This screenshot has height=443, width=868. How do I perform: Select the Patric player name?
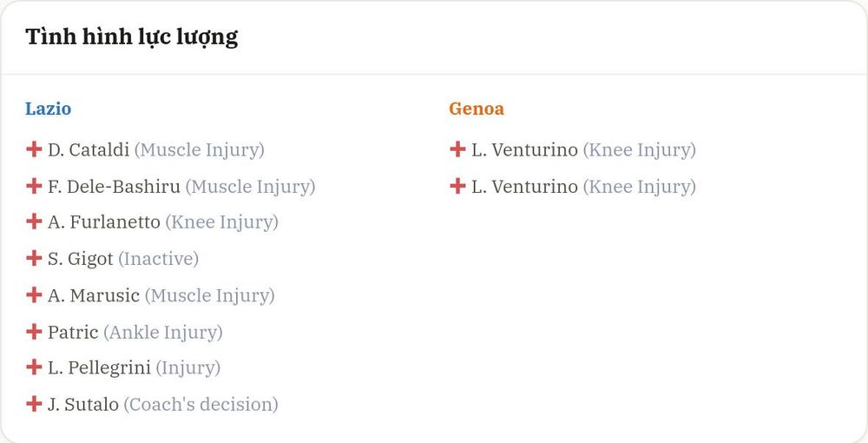[x=73, y=332]
